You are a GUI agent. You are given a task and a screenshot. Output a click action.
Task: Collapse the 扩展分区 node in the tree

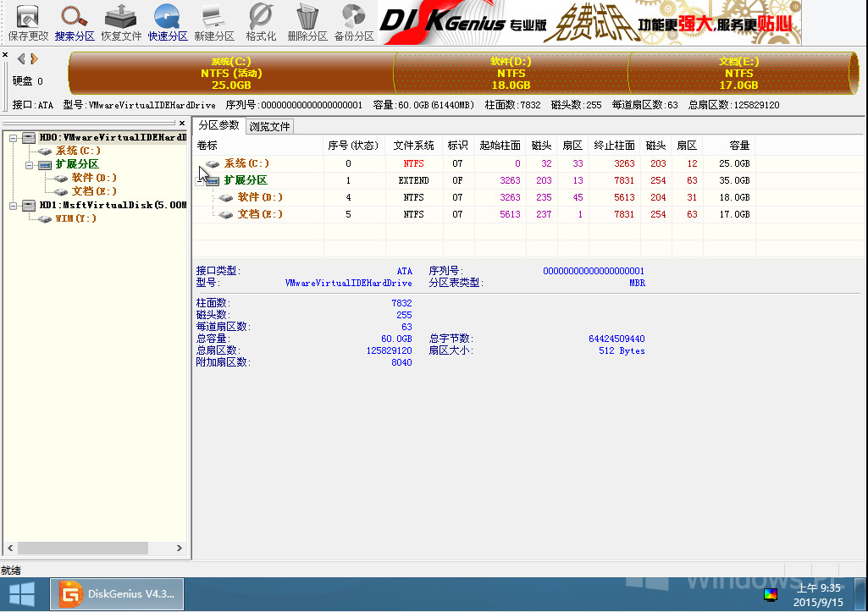coord(29,165)
